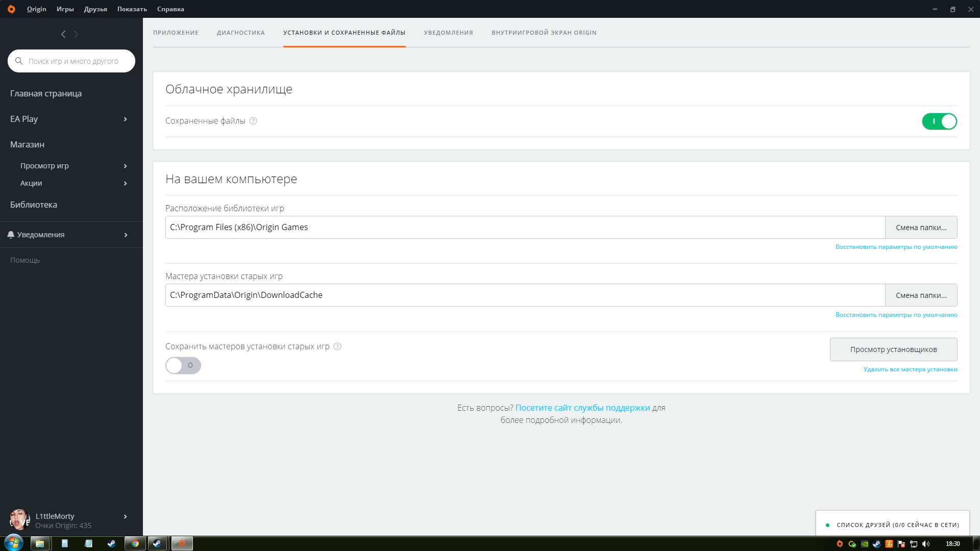
Task: Click Смена папки for game library location
Action: [x=921, y=228]
